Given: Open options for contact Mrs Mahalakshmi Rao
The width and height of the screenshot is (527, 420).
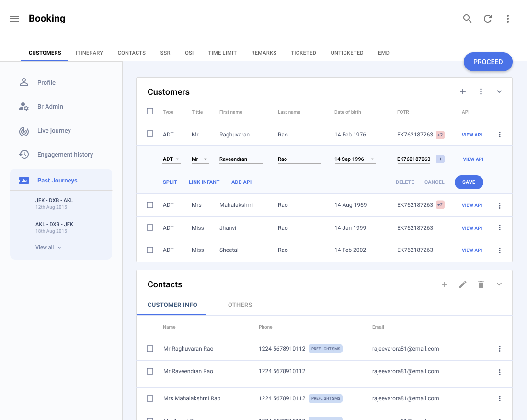Looking at the screenshot, I should [500, 398].
